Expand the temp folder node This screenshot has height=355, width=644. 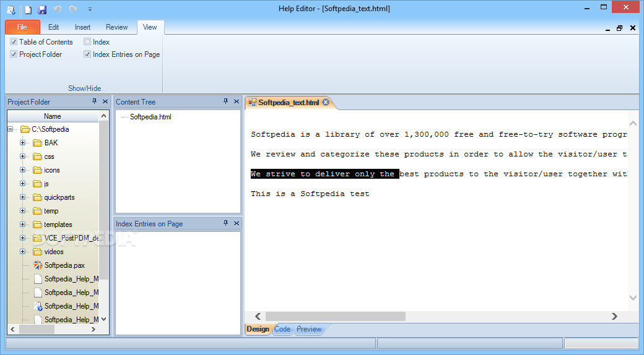(22, 210)
